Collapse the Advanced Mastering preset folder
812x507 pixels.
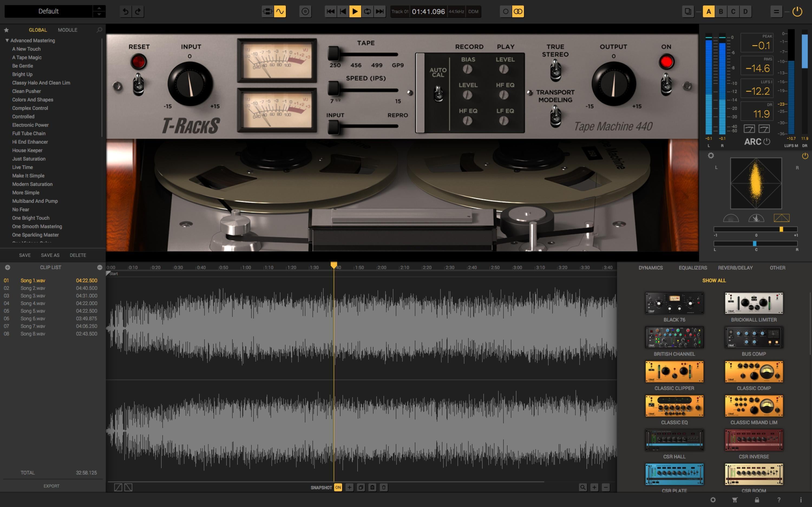[6, 40]
